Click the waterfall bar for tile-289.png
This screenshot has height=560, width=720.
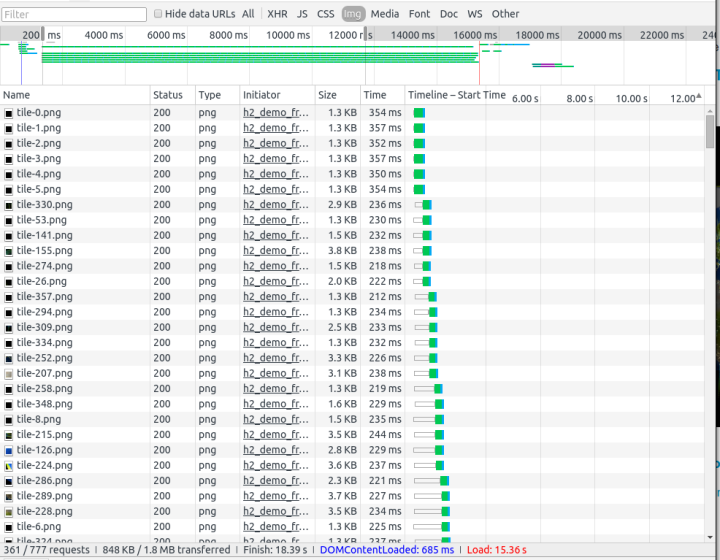click(432, 496)
